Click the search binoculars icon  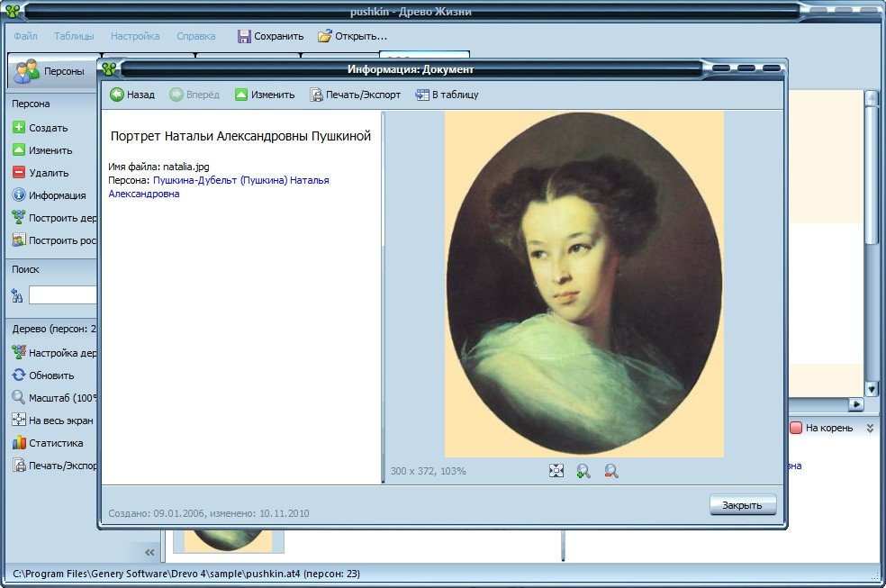coord(17,295)
